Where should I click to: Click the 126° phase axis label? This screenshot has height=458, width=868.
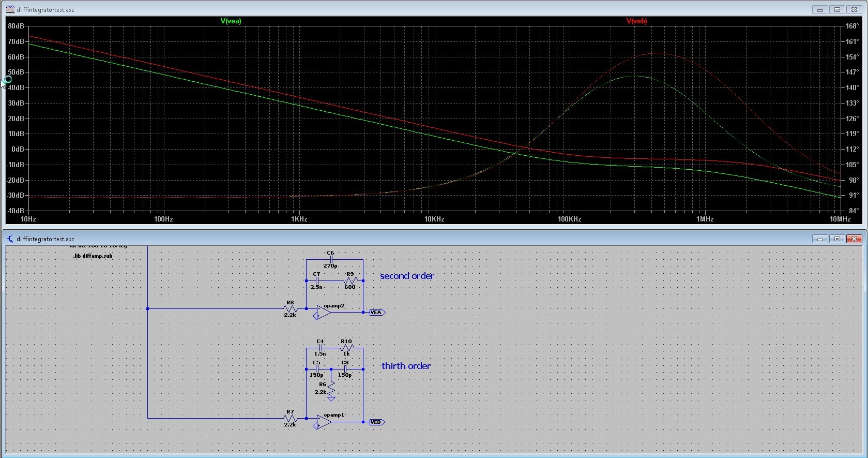pos(852,119)
